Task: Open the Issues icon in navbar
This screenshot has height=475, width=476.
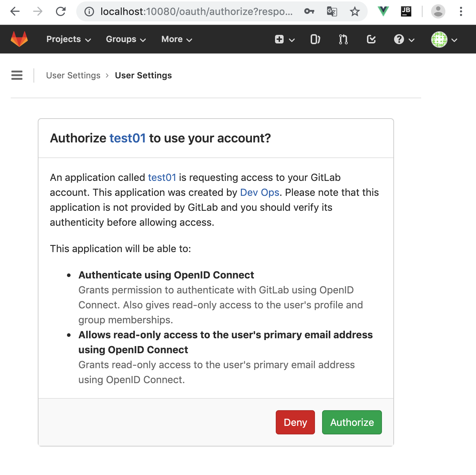Action: tap(315, 39)
